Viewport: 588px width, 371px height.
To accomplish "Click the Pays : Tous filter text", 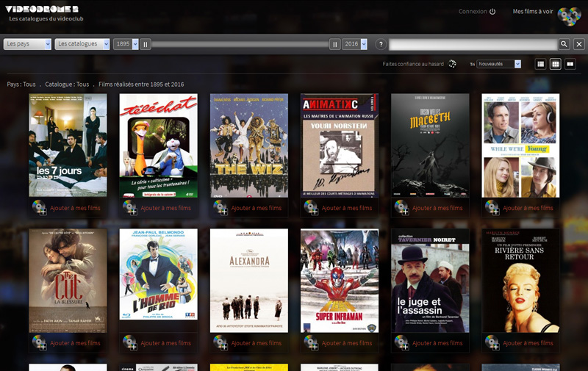I will tap(21, 84).
